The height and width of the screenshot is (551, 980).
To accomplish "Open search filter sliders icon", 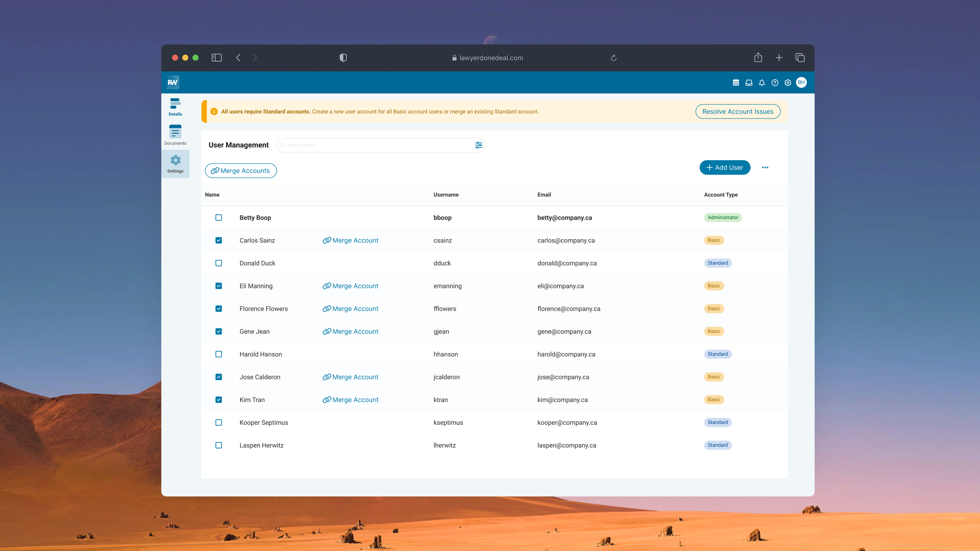I will [x=478, y=145].
